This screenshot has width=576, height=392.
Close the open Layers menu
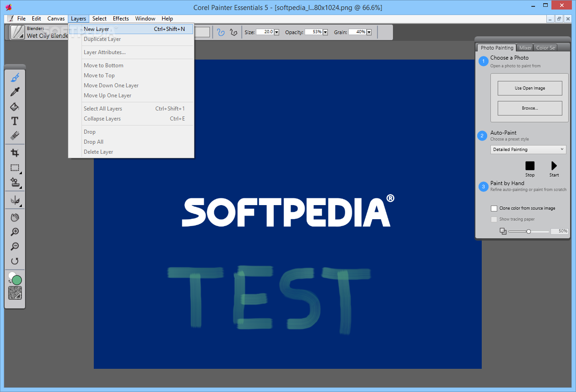(78, 19)
